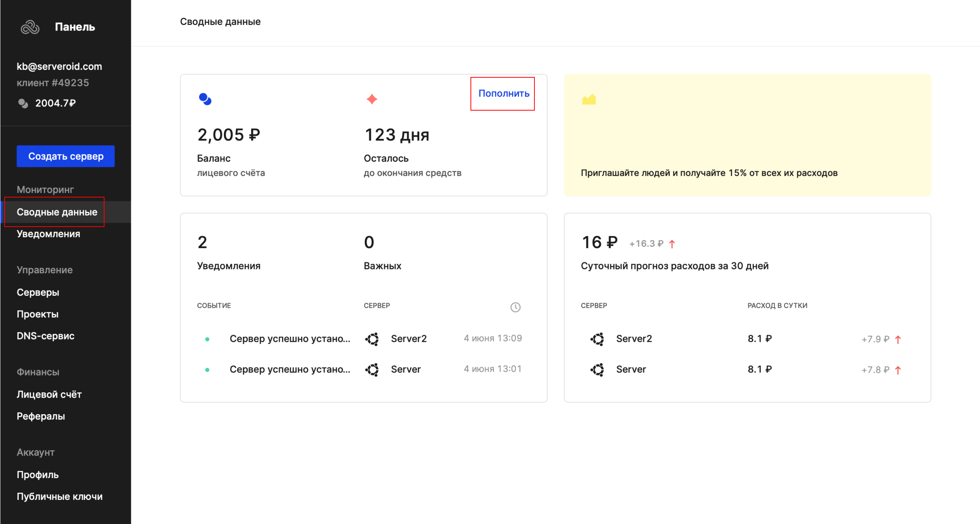Click green status dot of Server2 event

point(207,339)
